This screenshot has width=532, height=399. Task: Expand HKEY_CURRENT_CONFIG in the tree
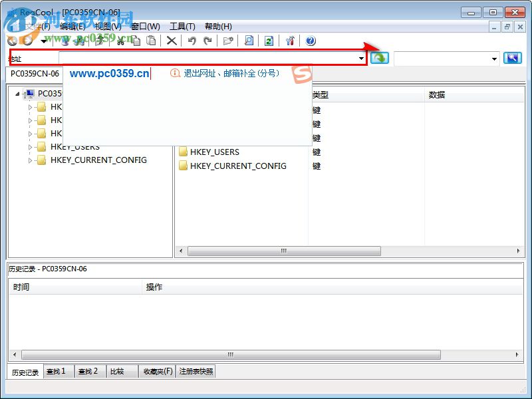coord(30,160)
